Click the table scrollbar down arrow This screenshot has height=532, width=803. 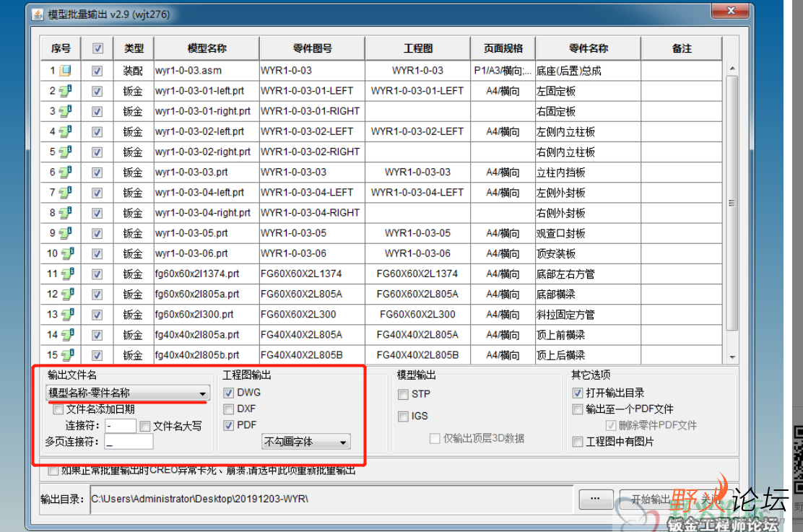(x=732, y=357)
